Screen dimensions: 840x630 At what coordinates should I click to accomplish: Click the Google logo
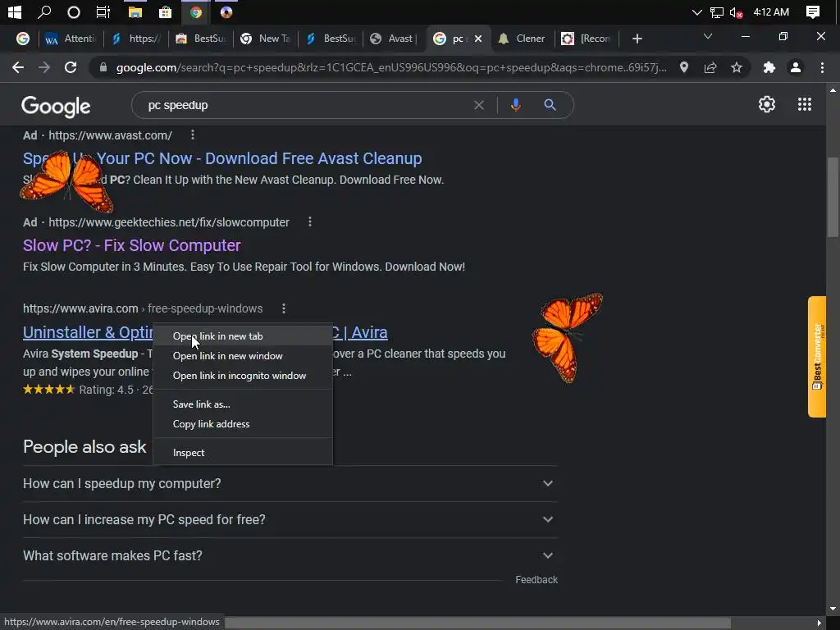point(56,106)
